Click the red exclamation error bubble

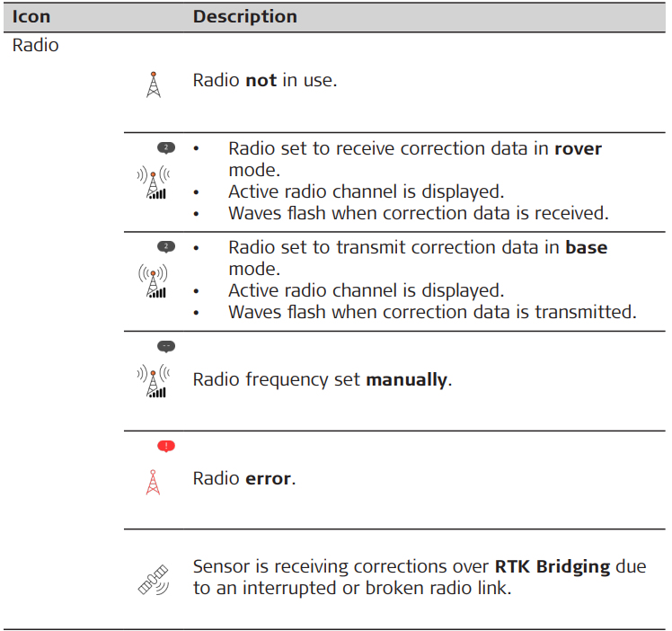[165, 446]
